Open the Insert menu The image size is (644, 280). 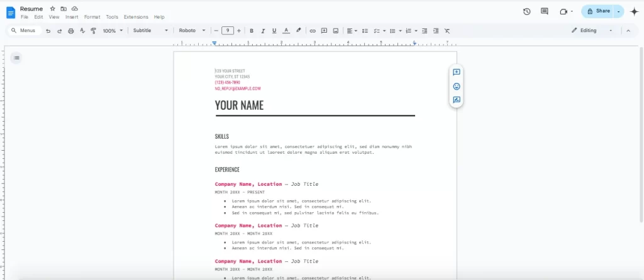(72, 17)
